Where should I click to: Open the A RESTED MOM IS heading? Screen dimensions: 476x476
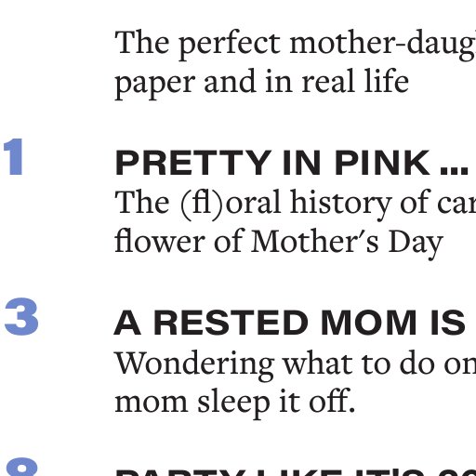pyautogui.click(x=290, y=323)
